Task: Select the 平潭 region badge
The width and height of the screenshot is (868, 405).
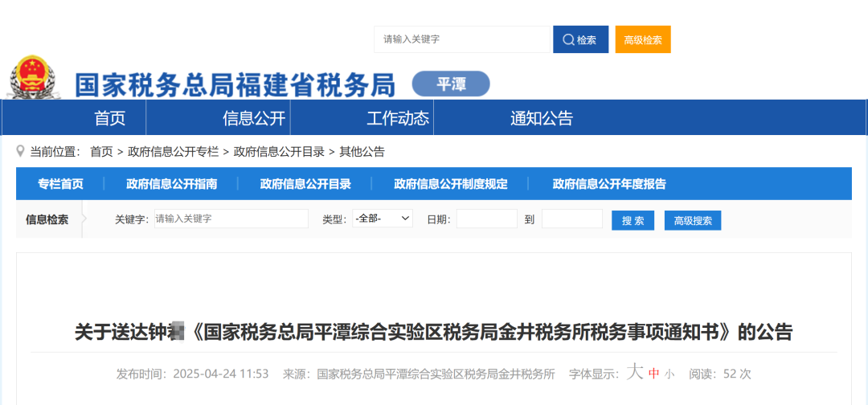Action: (x=451, y=84)
